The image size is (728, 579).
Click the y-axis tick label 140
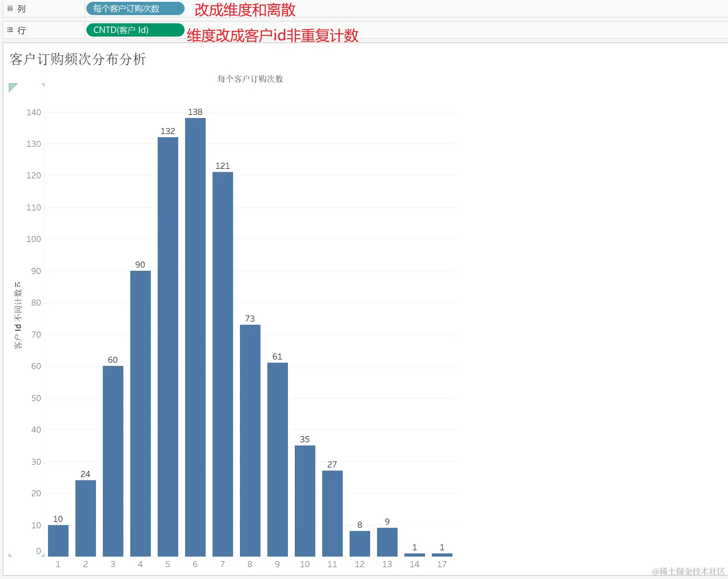(x=34, y=113)
